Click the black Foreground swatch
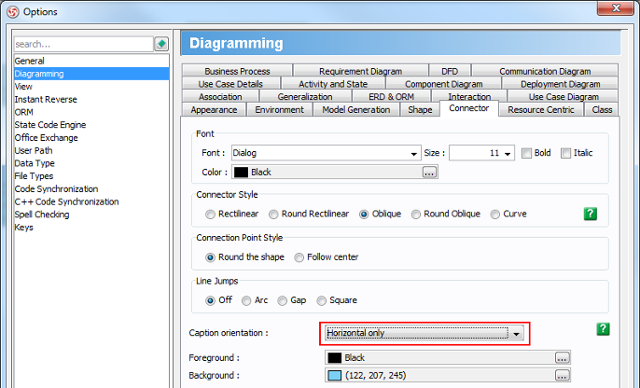 [334, 358]
